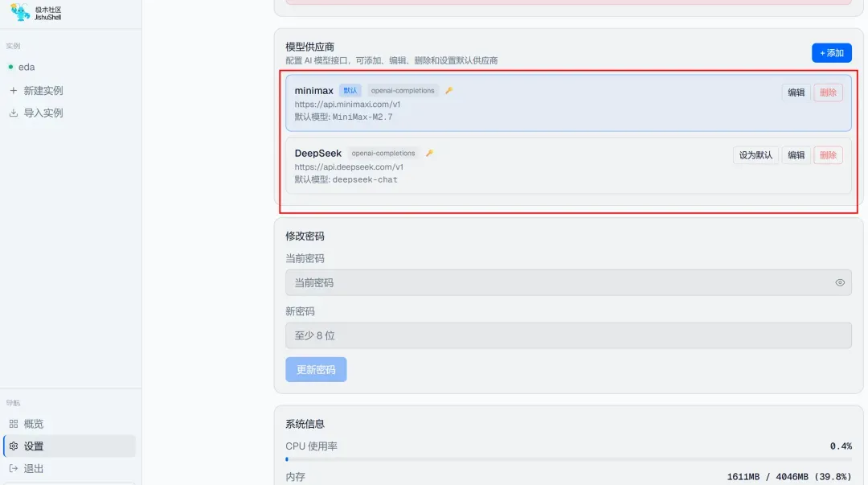
Task: Click the 更新密码 button
Action: coord(316,370)
